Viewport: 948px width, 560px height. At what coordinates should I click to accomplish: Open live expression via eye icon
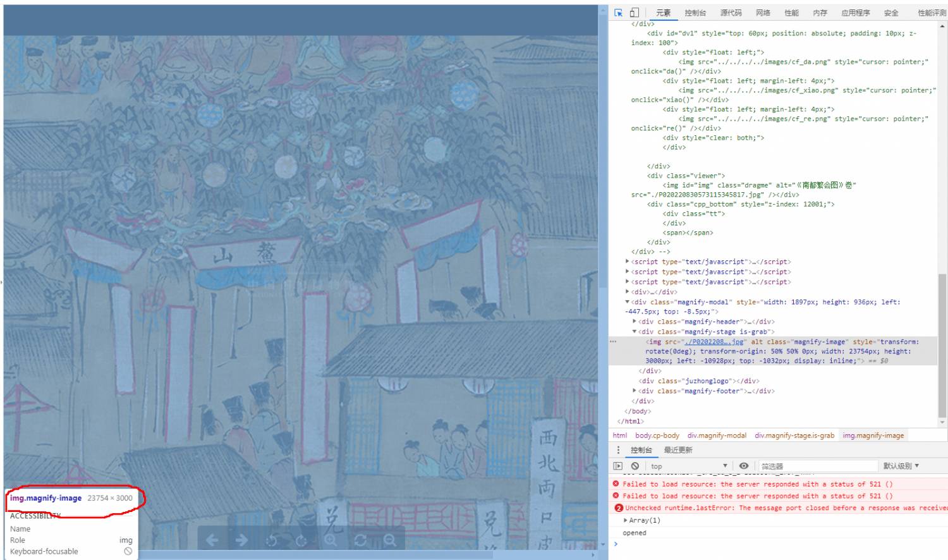744,466
